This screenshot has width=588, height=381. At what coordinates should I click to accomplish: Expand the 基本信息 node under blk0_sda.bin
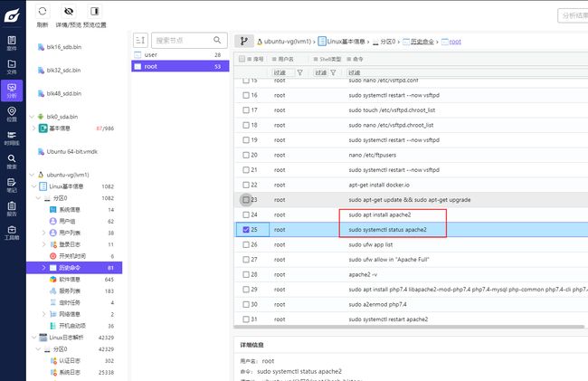(34, 129)
